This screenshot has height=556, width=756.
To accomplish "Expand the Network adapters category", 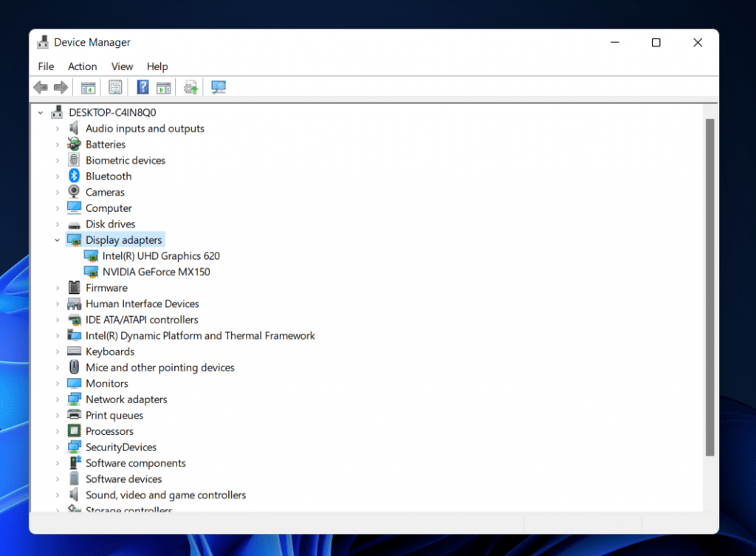I will point(57,399).
